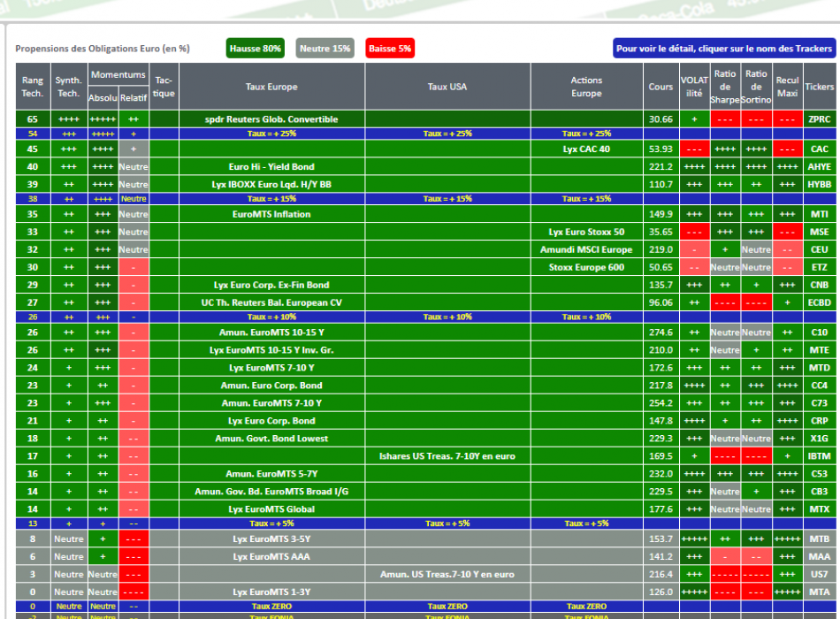Click the IBTM ticker cell
840x619 pixels.
(819, 456)
